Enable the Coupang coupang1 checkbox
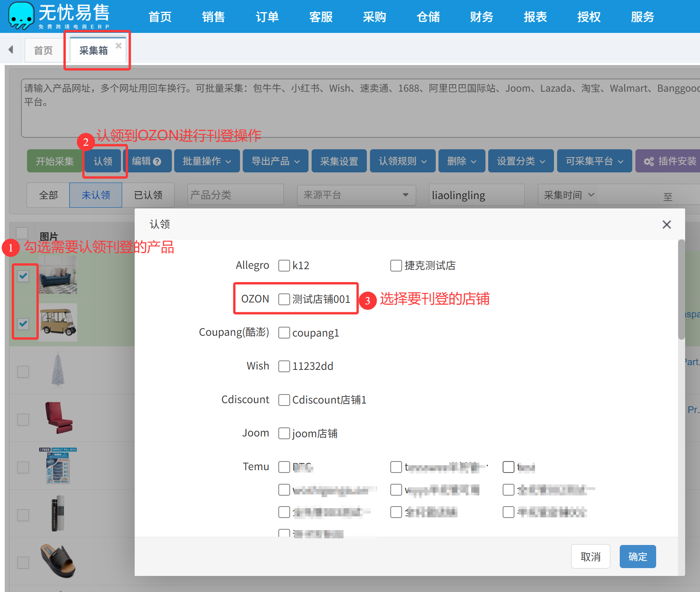This screenshot has width=700, height=592. point(284,333)
